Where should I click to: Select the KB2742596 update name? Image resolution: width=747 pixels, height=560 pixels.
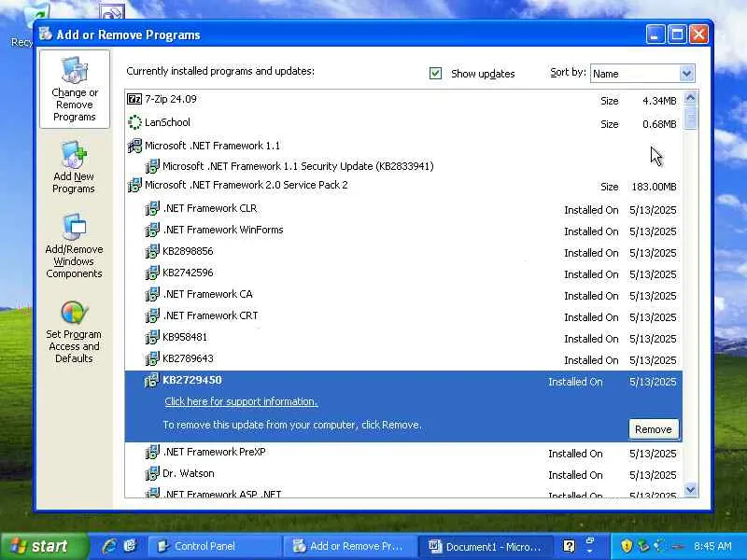(188, 273)
